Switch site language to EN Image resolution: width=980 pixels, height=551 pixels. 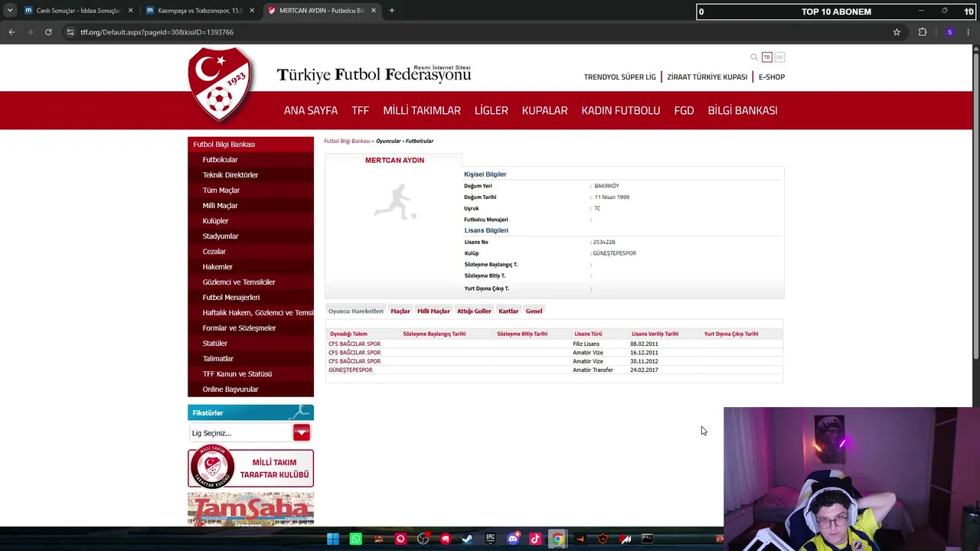point(779,57)
